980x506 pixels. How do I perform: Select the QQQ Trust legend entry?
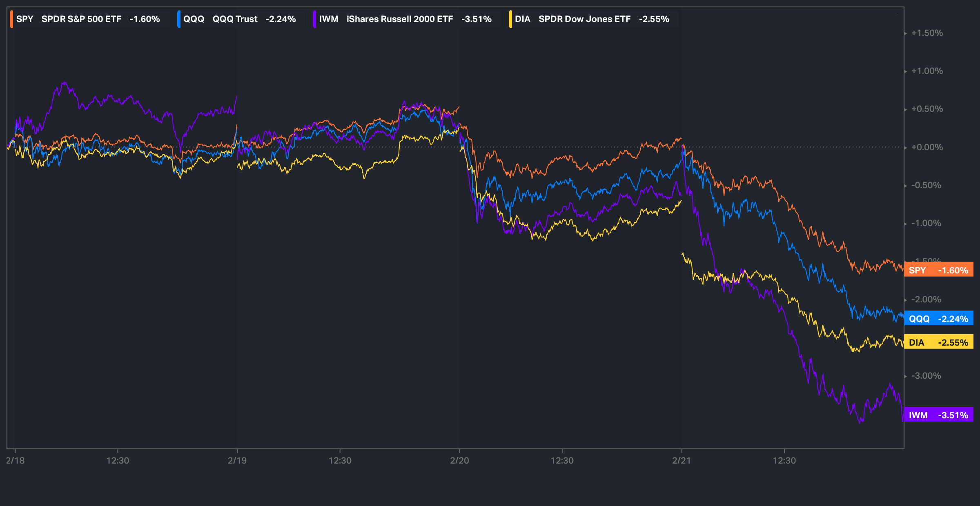[x=239, y=19]
